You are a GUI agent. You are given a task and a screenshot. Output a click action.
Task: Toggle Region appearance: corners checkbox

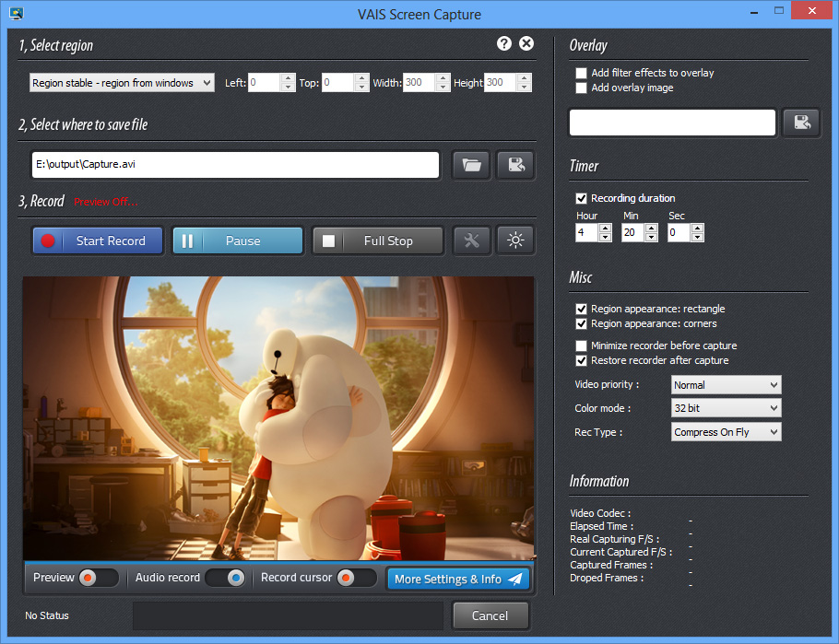(x=581, y=324)
